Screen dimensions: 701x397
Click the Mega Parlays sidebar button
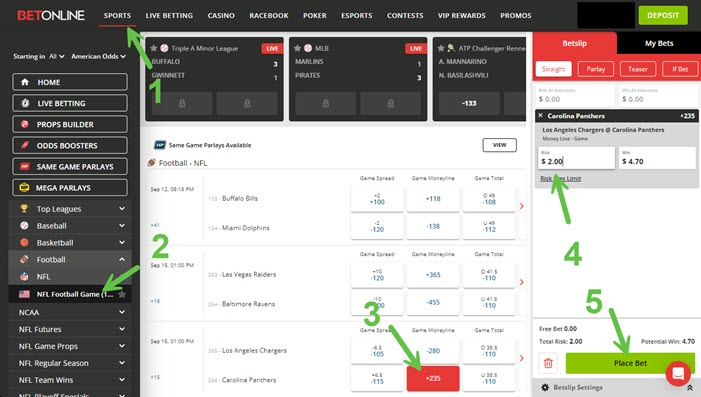[x=70, y=187]
